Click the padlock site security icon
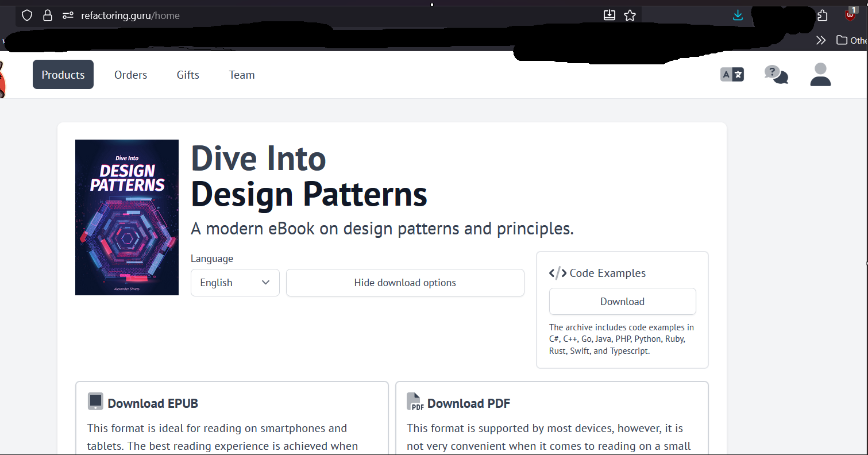The image size is (868, 455). tap(48, 16)
